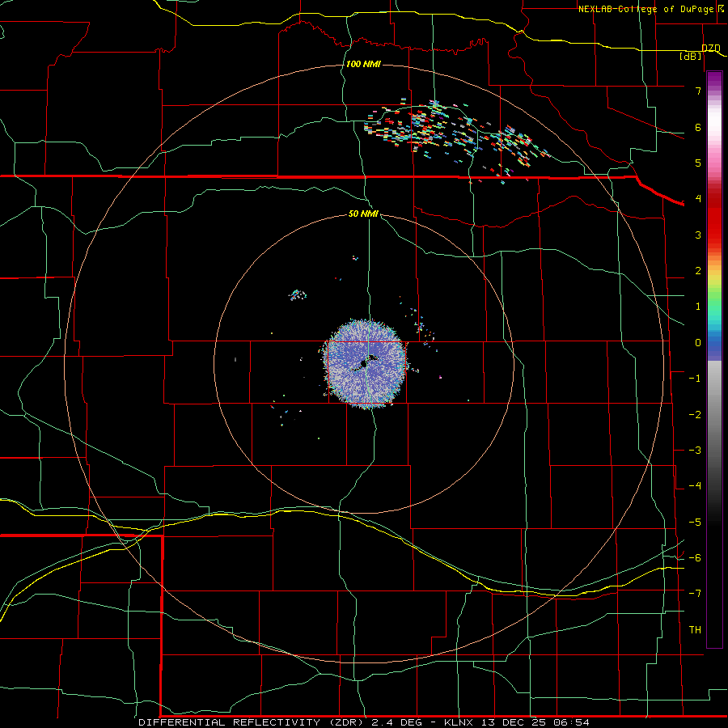Click the "TH" threshold label on scale
Viewport: 728px width, 728px height.
(x=695, y=630)
